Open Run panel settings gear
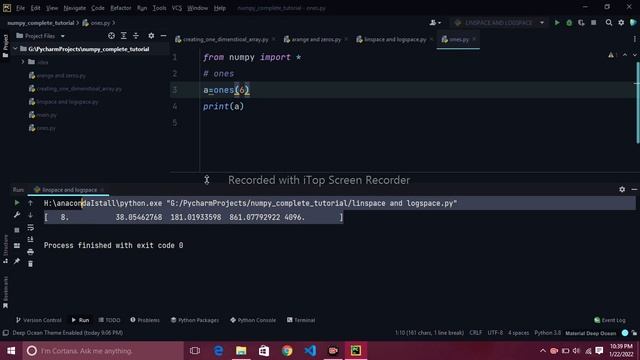 [x=622, y=189]
